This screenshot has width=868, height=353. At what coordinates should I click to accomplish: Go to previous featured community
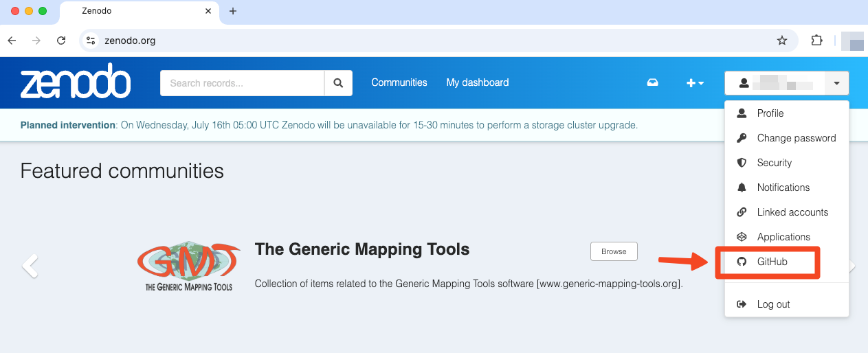[30, 266]
